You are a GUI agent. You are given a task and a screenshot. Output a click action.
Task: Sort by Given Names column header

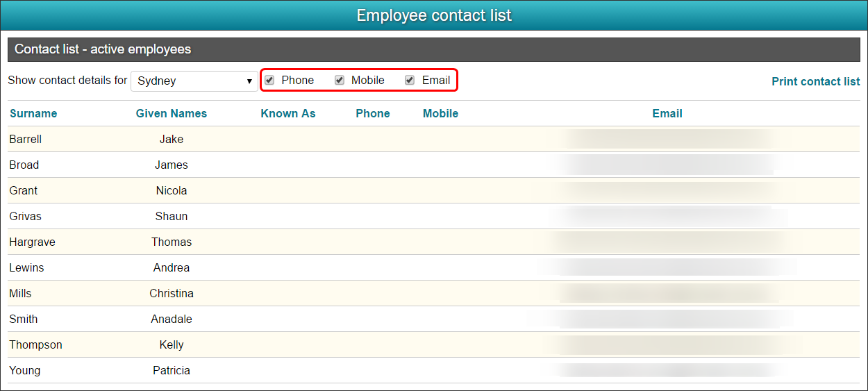[x=172, y=113]
